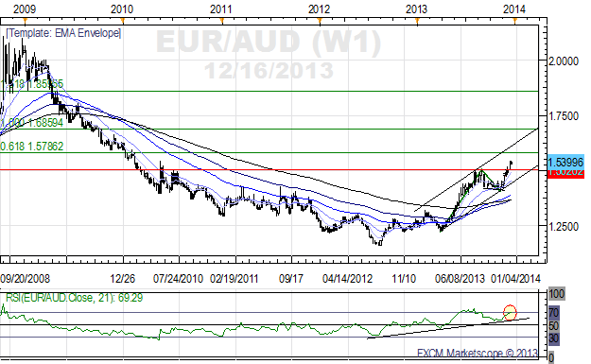The height and width of the screenshot is (364, 591).
Task: Click the red circle on RSI line
Action: (510, 312)
